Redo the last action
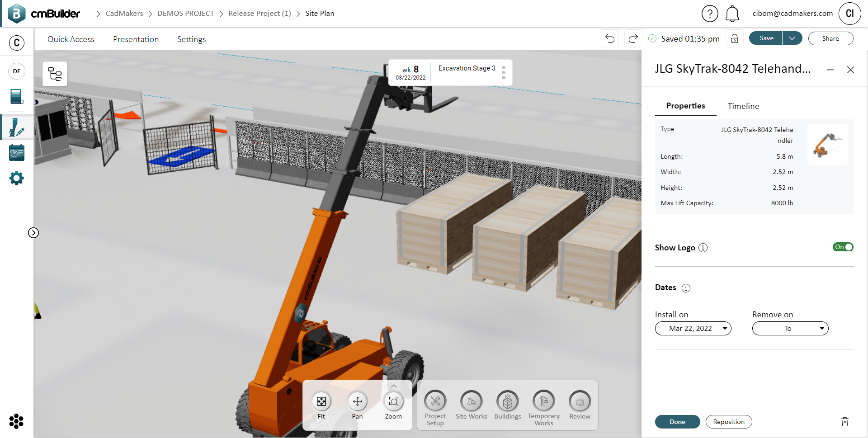This screenshot has width=868, height=438. pos(633,38)
